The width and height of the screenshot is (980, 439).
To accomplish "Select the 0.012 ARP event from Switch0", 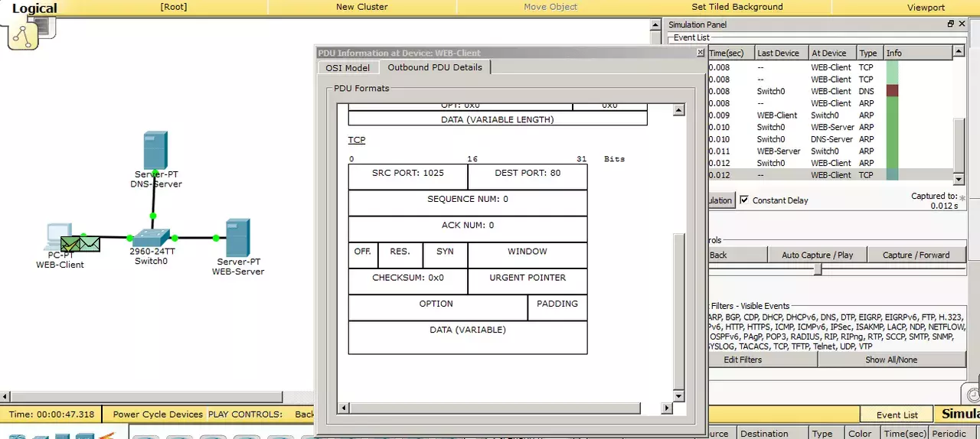I will (830, 163).
